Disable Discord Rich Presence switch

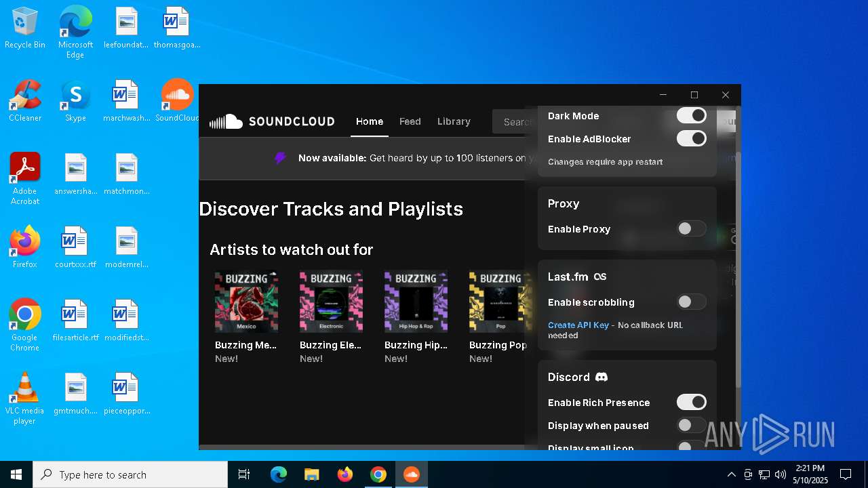(x=692, y=403)
